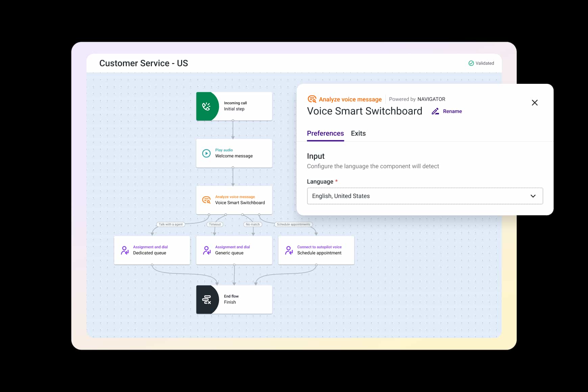The height and width of the screenshot is (392, 588).
Task: Click the Validated checkmark status icon
Action: (x=471, y=63)
